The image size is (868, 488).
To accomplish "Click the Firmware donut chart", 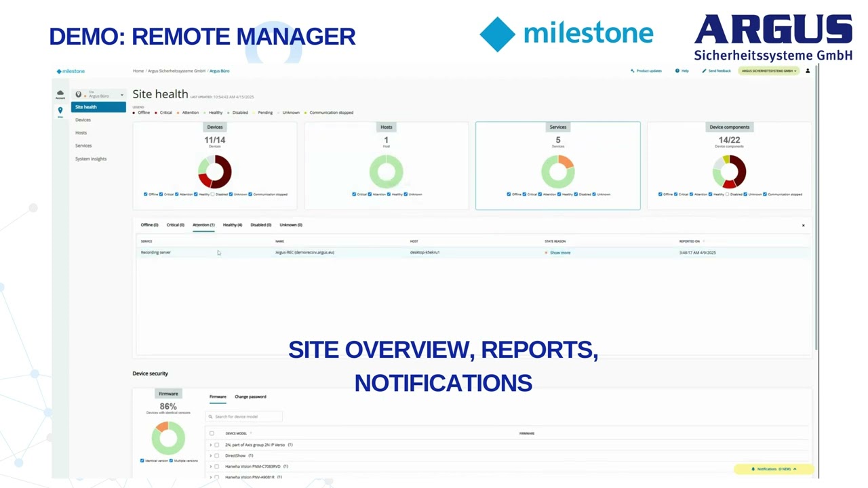I will [168, 437].
